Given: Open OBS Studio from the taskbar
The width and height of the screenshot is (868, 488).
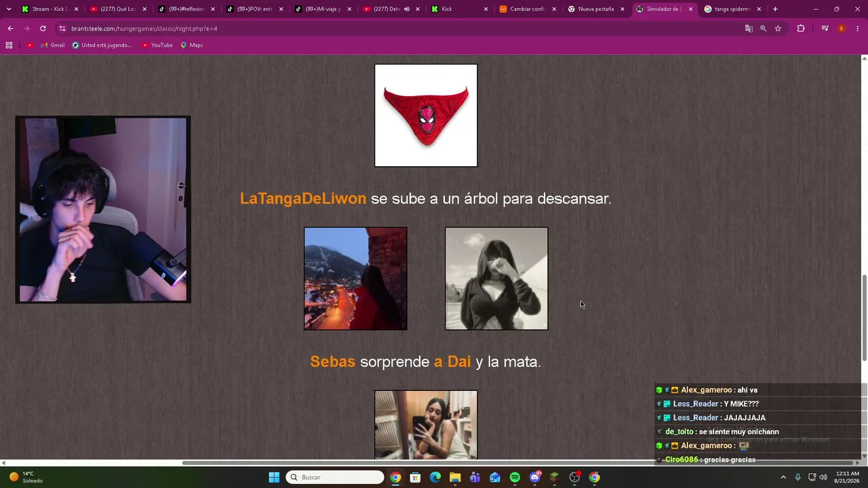Looking at the screenshot, I should (x=574, y=477).
